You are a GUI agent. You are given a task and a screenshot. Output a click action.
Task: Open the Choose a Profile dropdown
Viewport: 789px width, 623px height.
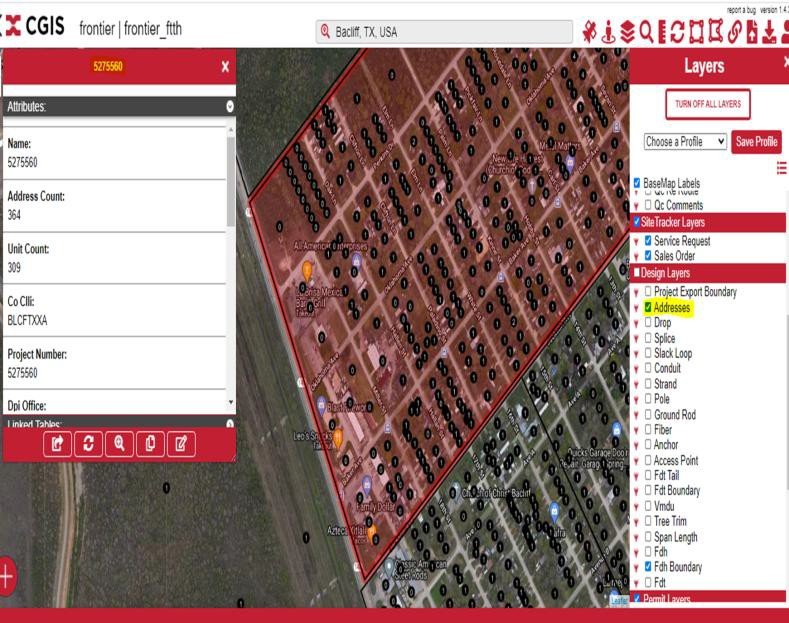coord(686,142)
